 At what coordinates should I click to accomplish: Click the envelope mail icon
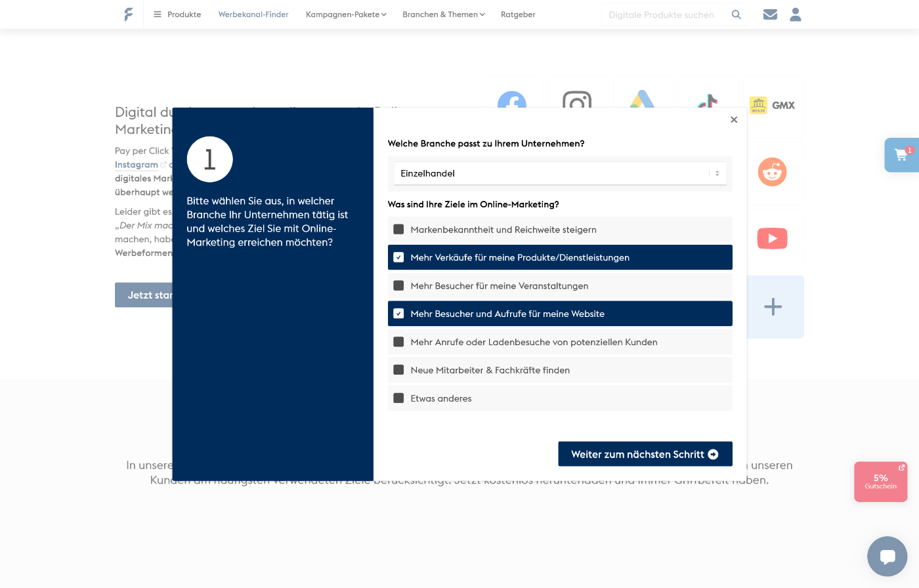tap(770, 14)
